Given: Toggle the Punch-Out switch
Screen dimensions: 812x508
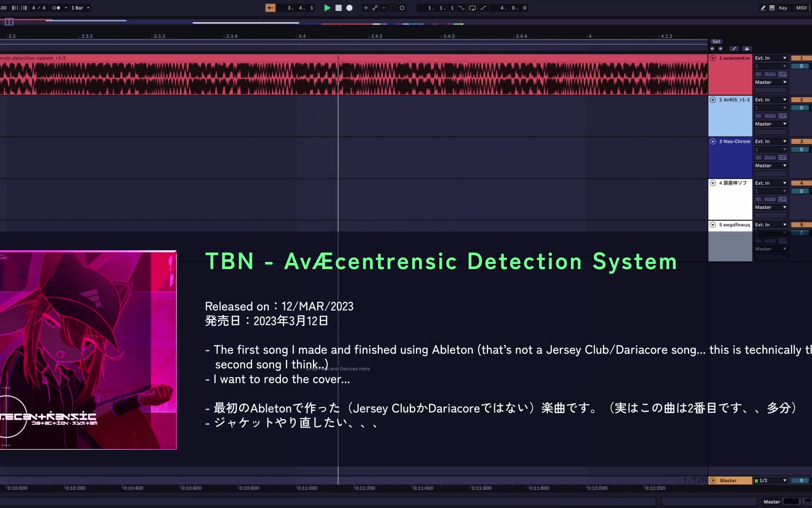Looking at the screenshot, I should point(483,8).
